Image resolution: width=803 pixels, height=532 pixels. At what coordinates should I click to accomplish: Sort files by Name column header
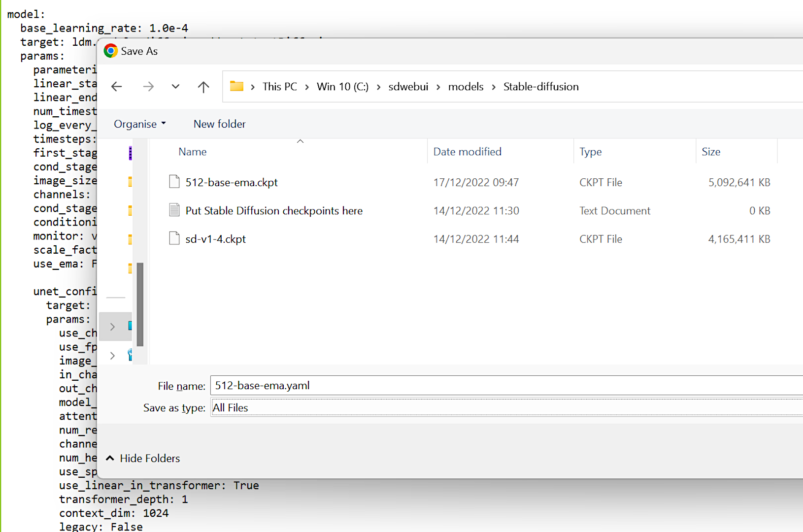193,152
